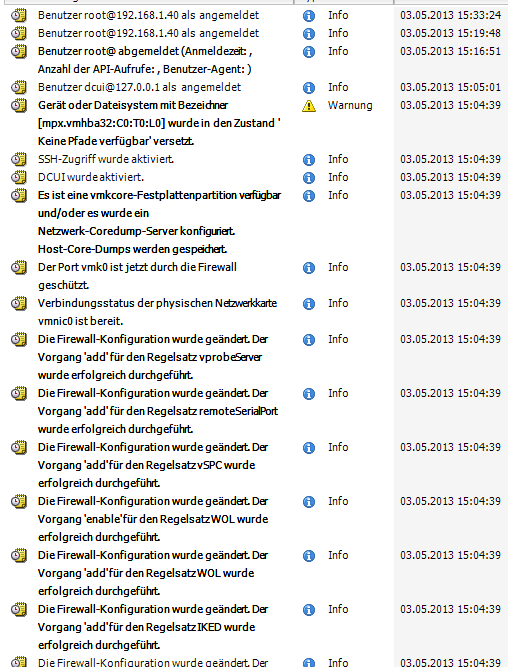Viewport: 508px width, 667px height.
Task: Click the 'Anzahl der API-Aufrufe: , Benutzer-Agent: )' line
Action: 144,69
